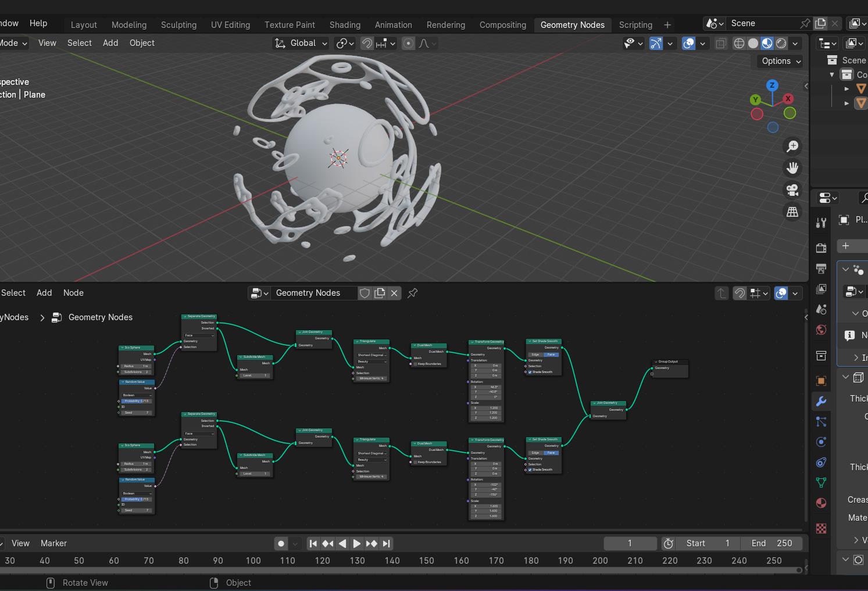Click the Probability slider in upper Random Value node
The height and width of the screenshot is (591, 868).
pyautogui.click(x=137, y=401)
